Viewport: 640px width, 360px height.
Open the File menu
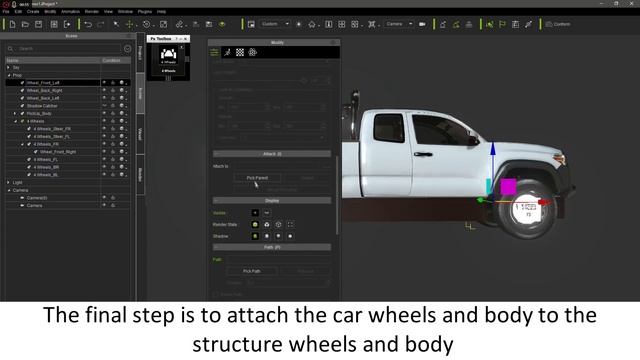[6, 12]
